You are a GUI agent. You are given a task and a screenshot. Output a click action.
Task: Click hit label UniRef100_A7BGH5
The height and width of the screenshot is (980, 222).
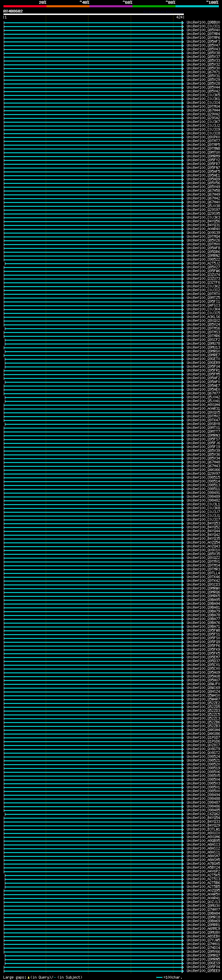pos(203,864)
